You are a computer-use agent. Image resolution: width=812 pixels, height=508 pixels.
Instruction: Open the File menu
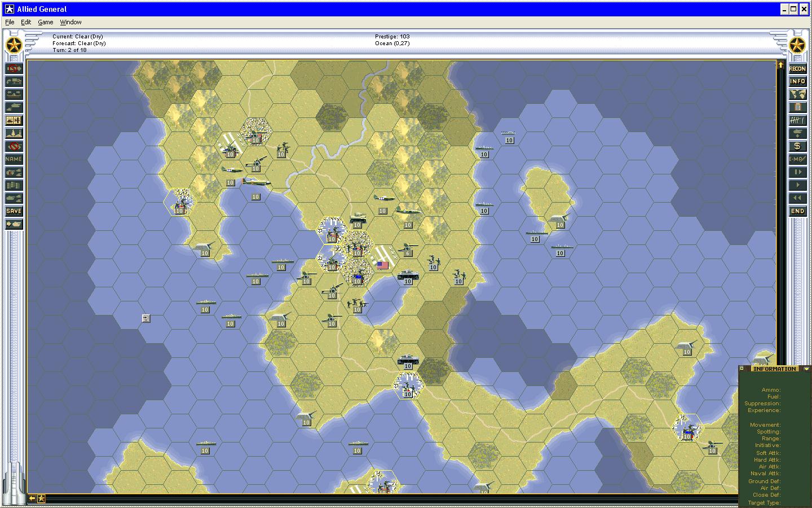tap(10, 22)
